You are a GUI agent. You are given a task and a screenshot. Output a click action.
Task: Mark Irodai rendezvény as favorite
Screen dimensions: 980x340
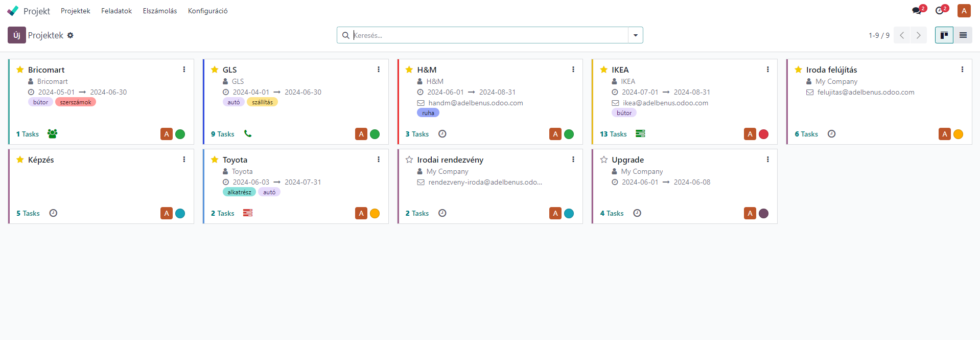click(409, 160)
